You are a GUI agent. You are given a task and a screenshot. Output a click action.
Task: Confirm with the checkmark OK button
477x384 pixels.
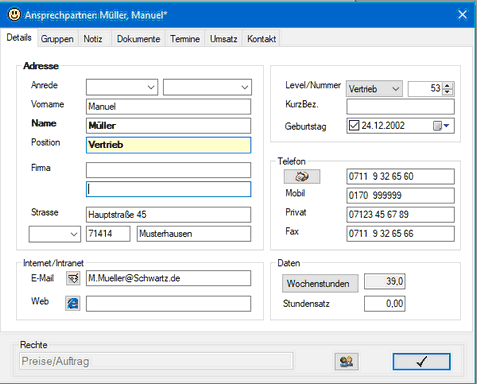(422, 362)
